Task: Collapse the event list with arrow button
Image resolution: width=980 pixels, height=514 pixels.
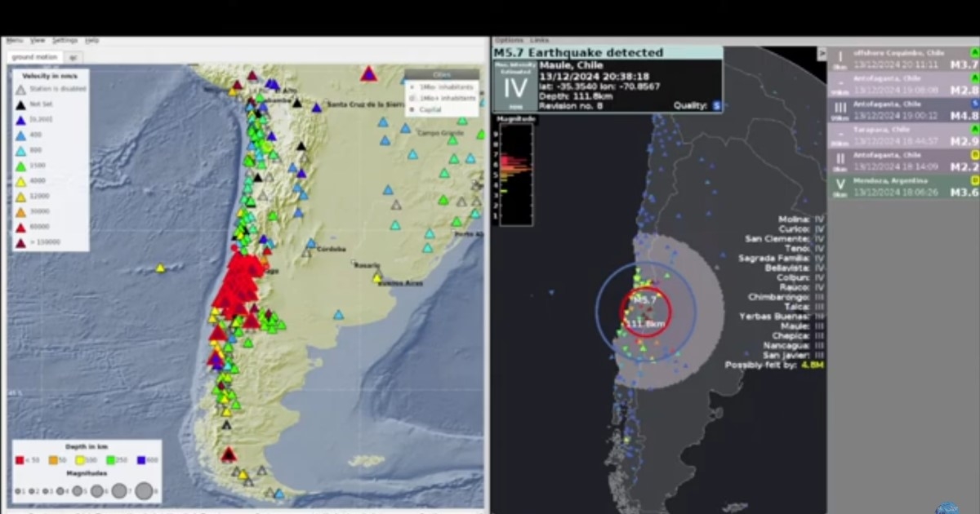Action: (x=822, y=54)
